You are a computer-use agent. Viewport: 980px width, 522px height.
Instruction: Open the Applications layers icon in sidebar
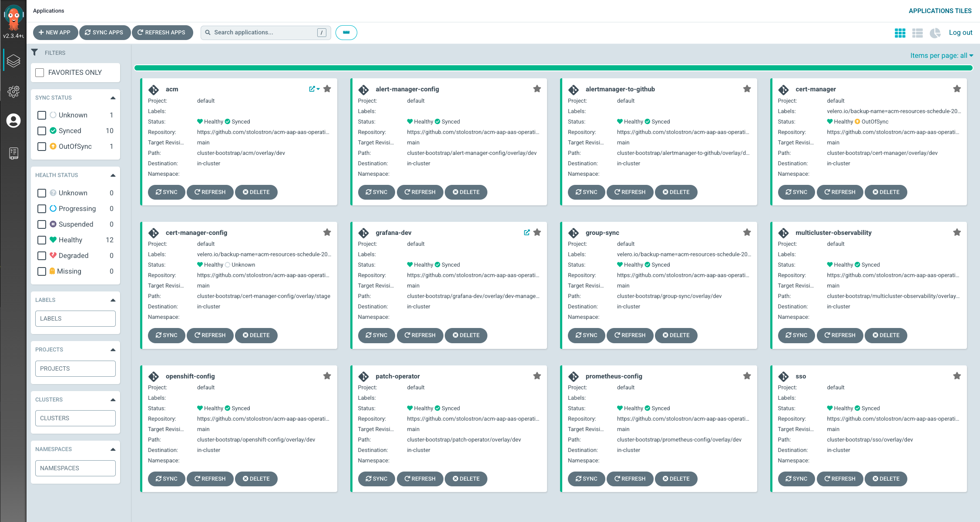pos(13,61)
